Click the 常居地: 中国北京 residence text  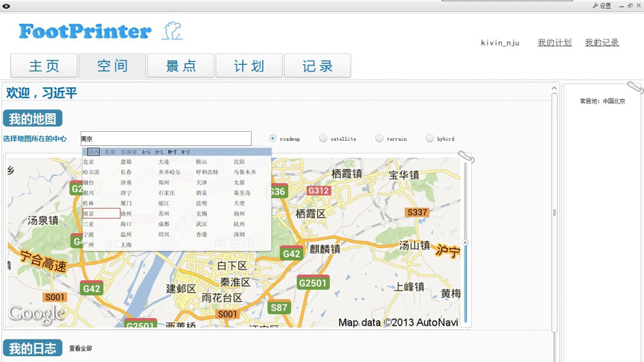602,101
